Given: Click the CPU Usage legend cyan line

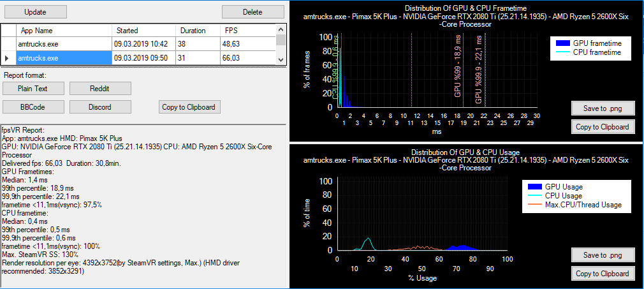Looking at the screenshot, I should click(x=534, y=196).
